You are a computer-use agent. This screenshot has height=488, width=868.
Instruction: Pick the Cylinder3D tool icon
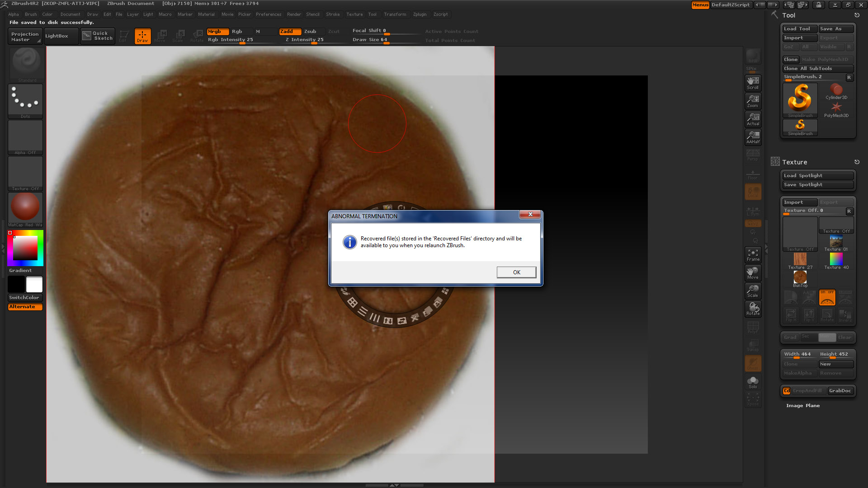[x=836, y=91]
